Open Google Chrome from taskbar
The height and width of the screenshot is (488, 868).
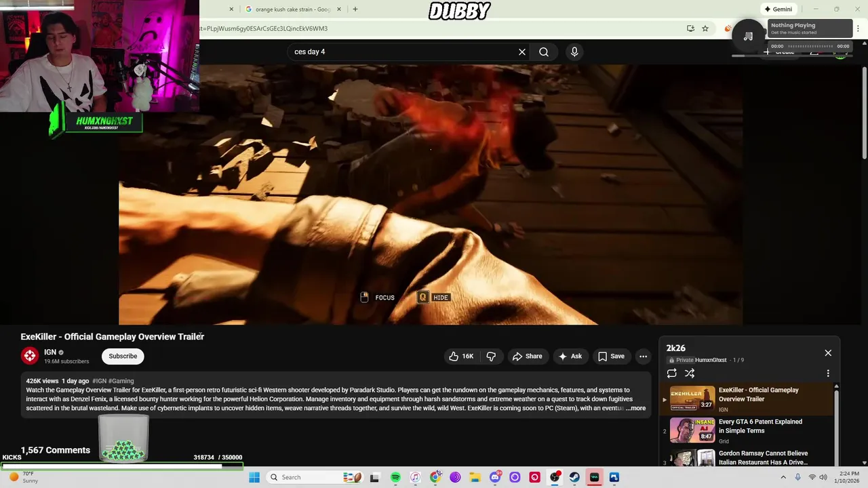435,477
